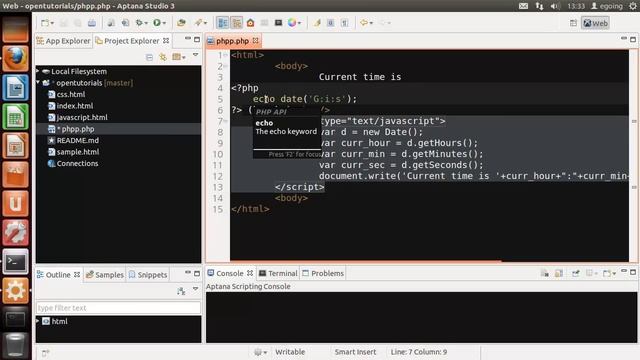Open the Terminal app in dock
Image resolution: width=640 pixels, height=360 pixels.
click(x=16, y=261)
